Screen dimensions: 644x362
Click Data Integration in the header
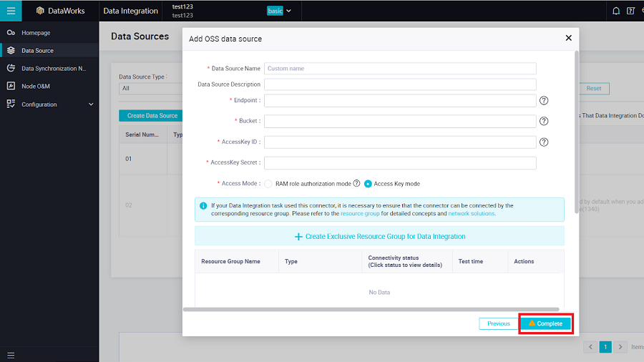click(x=131, y=11)
